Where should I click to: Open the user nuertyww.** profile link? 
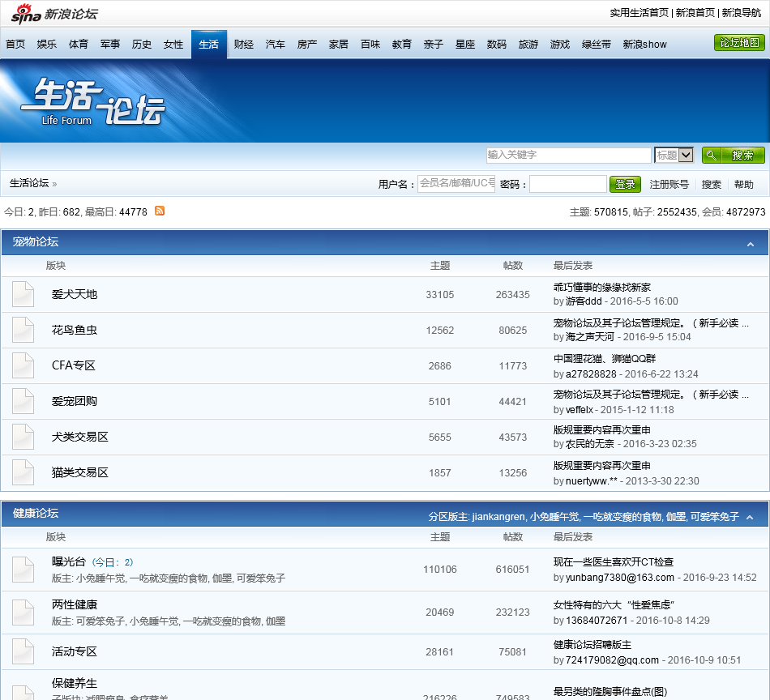pos(592,481)
